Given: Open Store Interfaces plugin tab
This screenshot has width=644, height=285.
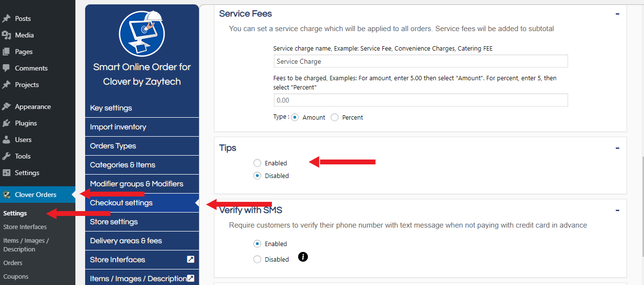Looking at the screenshot, I should pos(142,260).
